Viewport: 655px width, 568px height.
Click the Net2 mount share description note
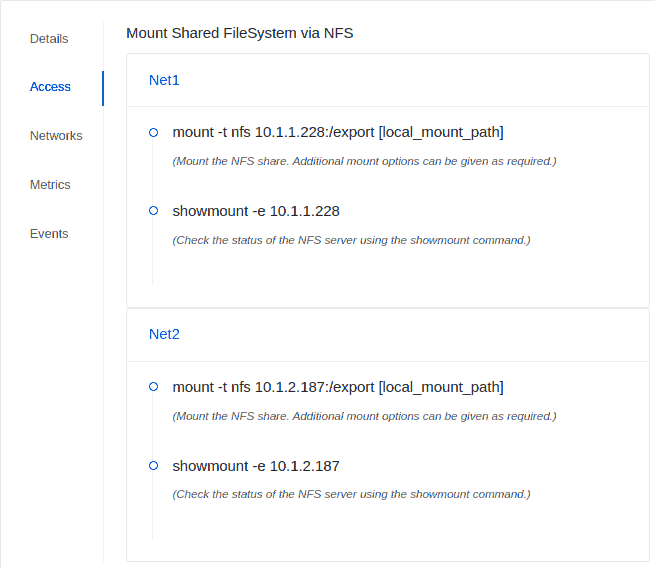pyautogui.click(x=364, y=416)
